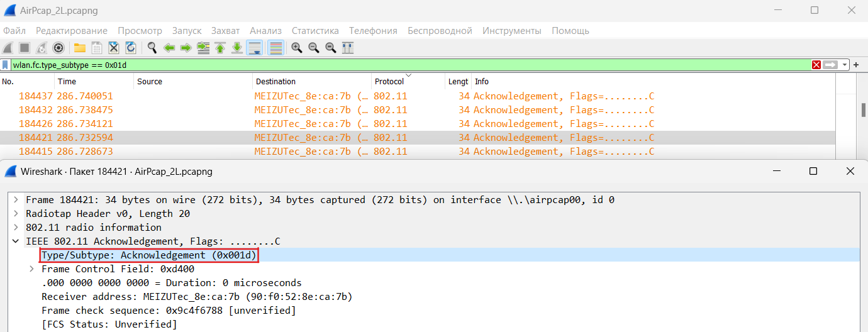
Task: Add filter button with plus icon
Action: 856,65
